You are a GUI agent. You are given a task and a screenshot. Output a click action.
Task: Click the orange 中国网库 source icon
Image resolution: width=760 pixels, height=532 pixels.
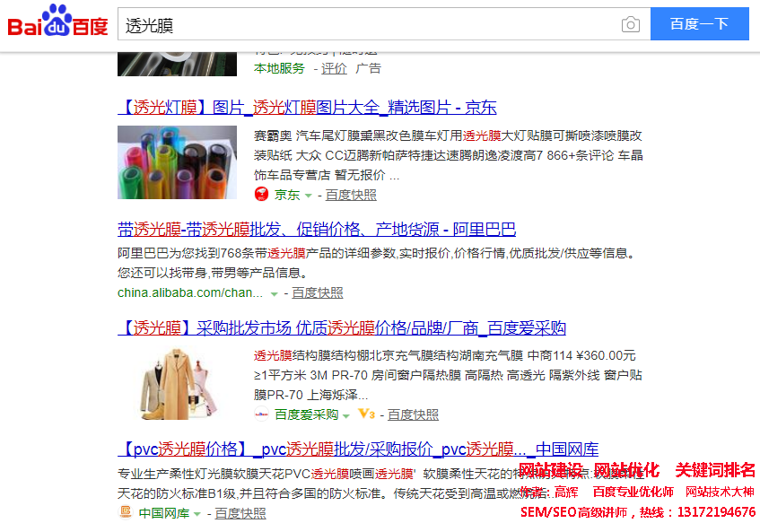click(x=126, y=513)
